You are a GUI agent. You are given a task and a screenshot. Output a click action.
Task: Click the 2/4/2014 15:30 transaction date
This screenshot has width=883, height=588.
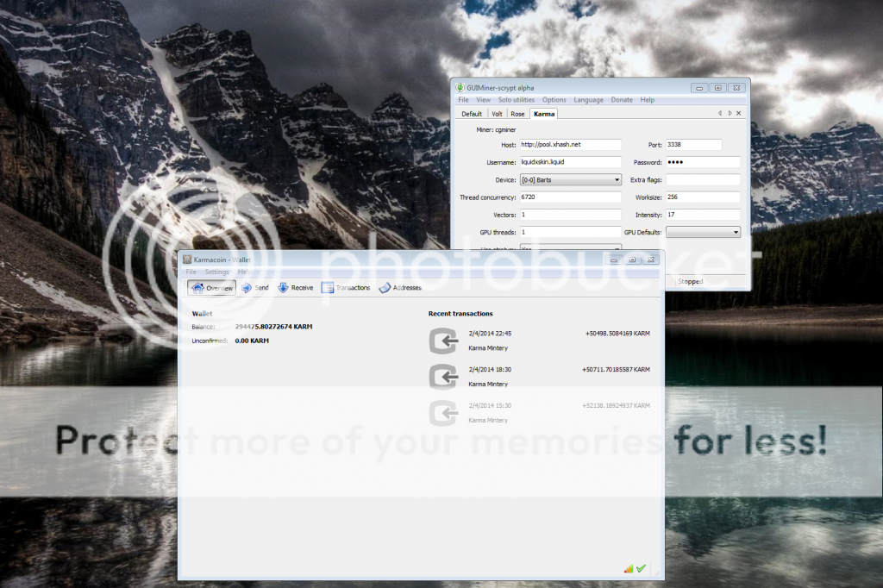[490, 405]
